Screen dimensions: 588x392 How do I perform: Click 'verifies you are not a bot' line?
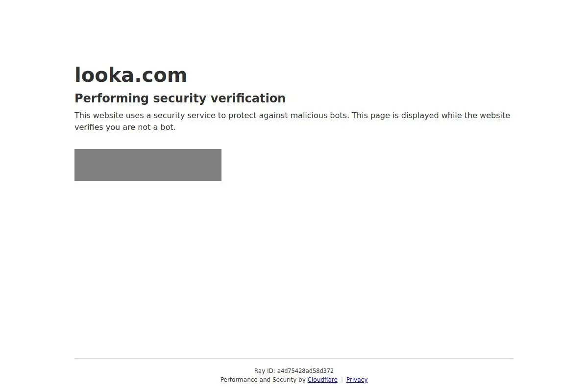pos(125,127)
